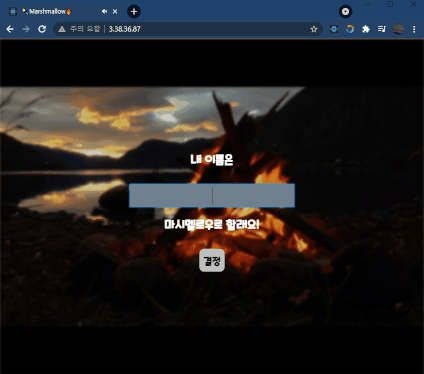Click the '주의 요함' security label

(85, 29)
